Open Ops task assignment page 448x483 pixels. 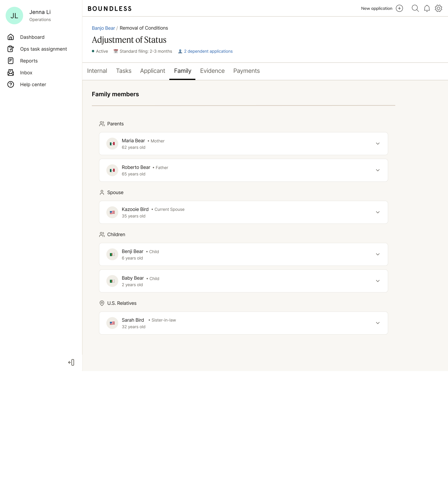click(x=43, y=49)
